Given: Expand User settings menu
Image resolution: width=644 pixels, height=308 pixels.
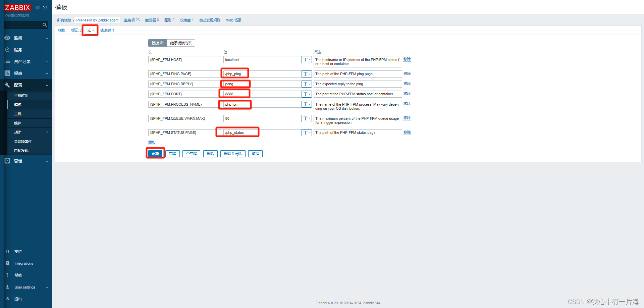Looking at the screenshot, I should coord(47,287).
